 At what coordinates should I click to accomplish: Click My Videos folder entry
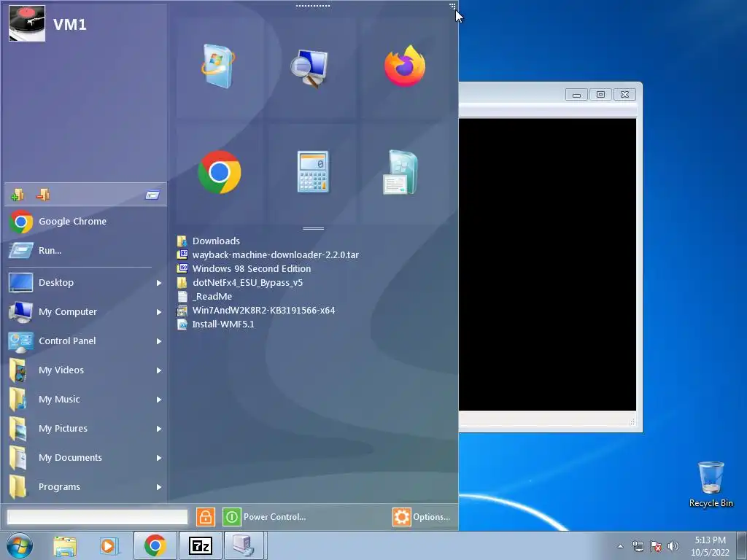click(x=85, y=370)
